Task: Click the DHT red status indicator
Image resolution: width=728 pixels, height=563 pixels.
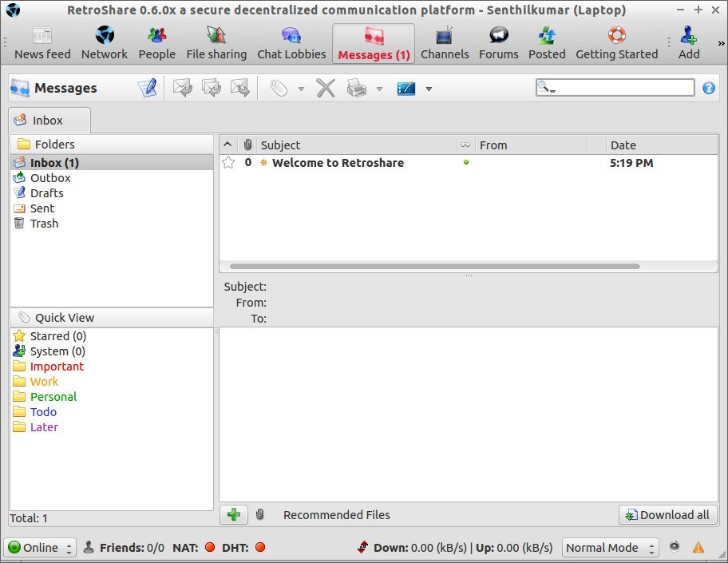Action: pyautogui.click(x=260, y=547)
